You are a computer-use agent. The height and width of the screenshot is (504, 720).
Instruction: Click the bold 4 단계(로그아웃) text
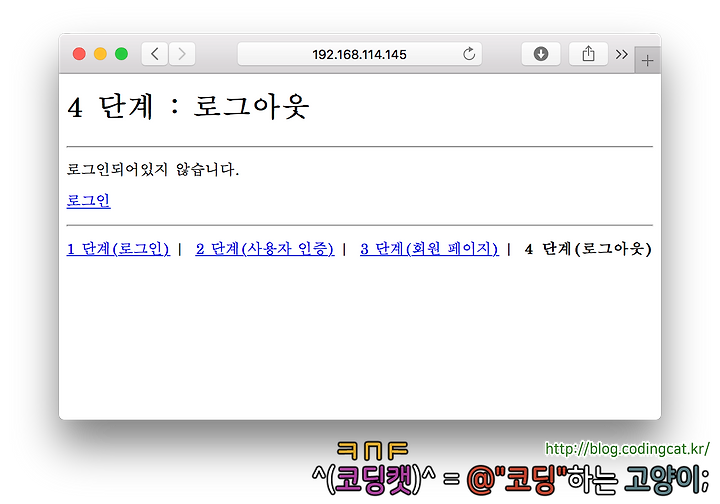tap(588, 249)
